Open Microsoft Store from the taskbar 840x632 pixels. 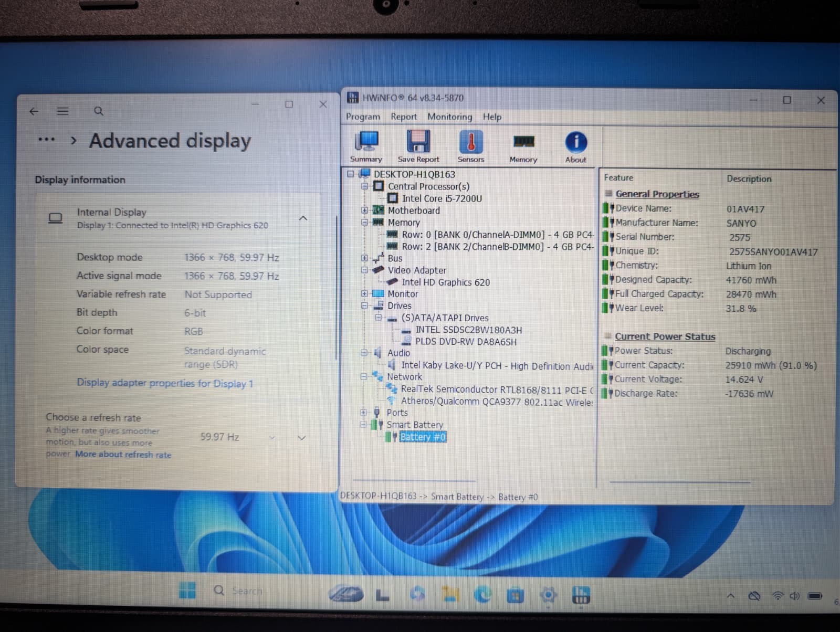coord(516,595)
